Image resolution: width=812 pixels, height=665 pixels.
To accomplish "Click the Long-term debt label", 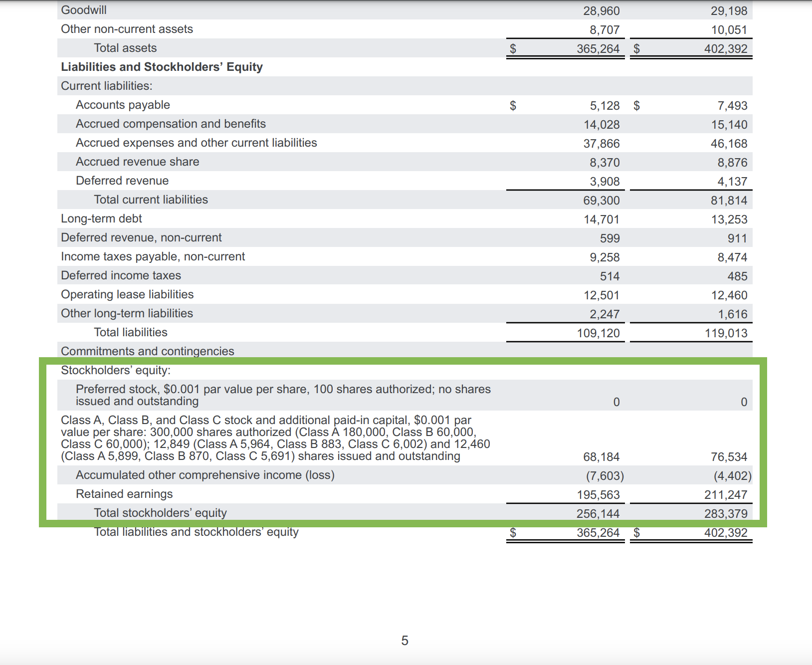I will (x=101, y=219).
